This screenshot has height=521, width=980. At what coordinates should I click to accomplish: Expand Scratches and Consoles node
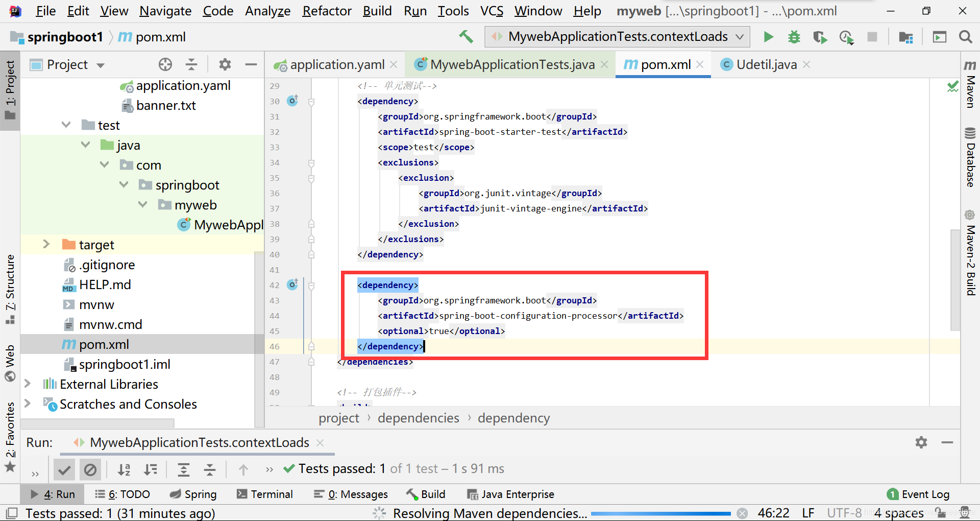click(x=28, y=404)
